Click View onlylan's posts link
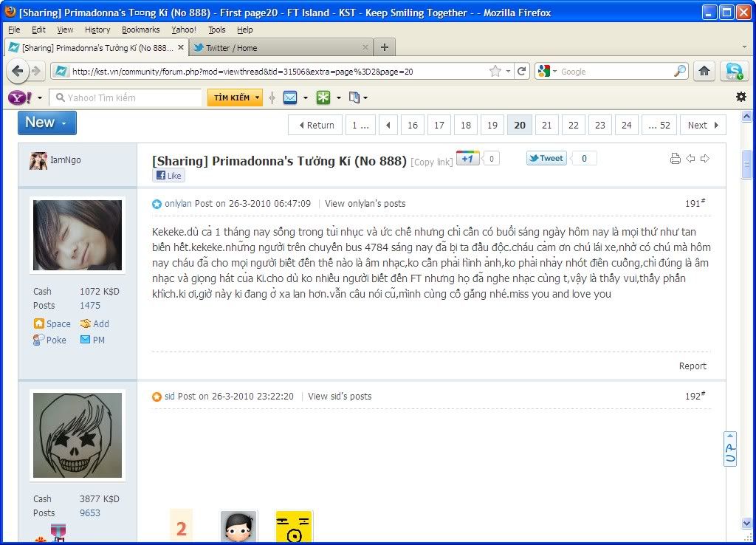756x545 pixels. 365,204
